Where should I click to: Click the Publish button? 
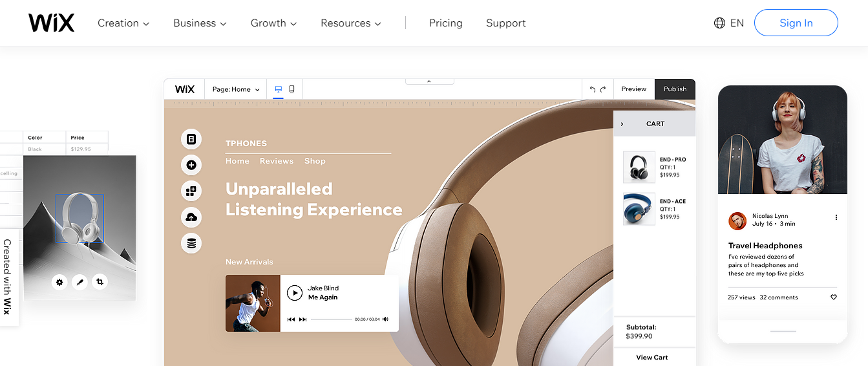click(x=675, y=89)
